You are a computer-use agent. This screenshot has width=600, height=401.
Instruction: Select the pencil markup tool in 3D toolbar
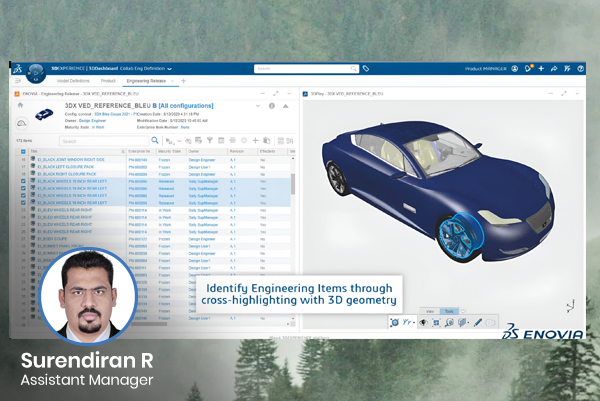point(478,322)
